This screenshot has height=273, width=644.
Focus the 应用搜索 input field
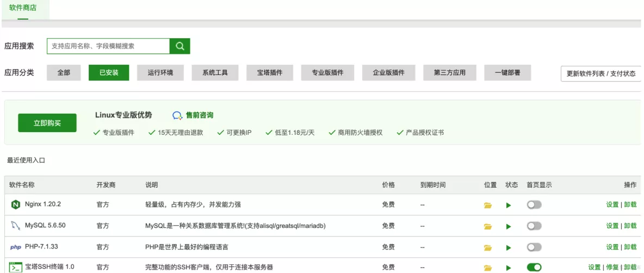tap(108, 46)
